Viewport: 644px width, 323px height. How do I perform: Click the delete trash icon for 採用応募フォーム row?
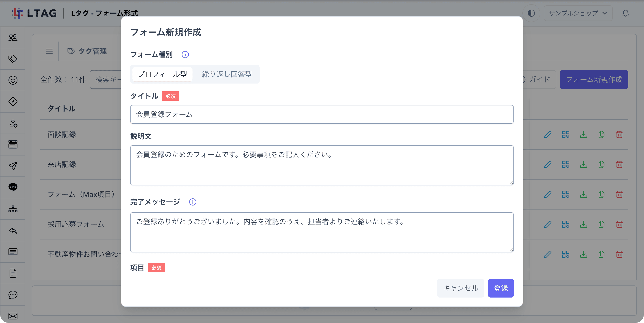pos(619,224)
